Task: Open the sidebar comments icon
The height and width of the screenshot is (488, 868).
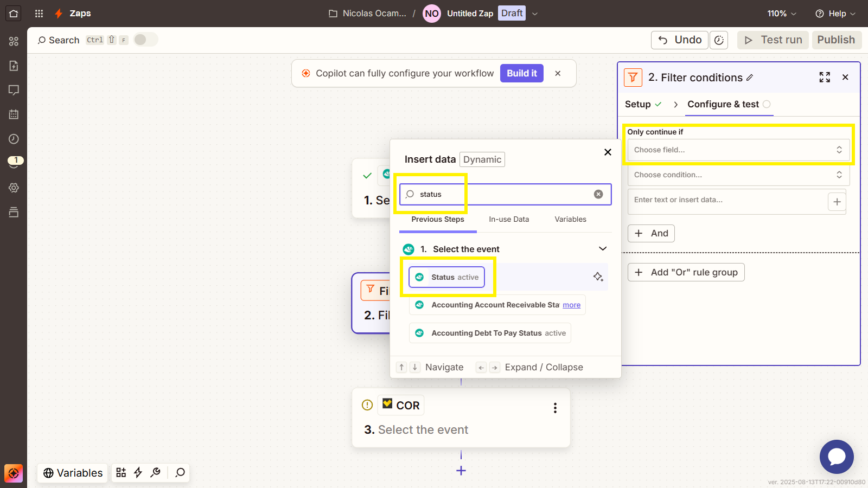Action: click(x=14, y=90)
